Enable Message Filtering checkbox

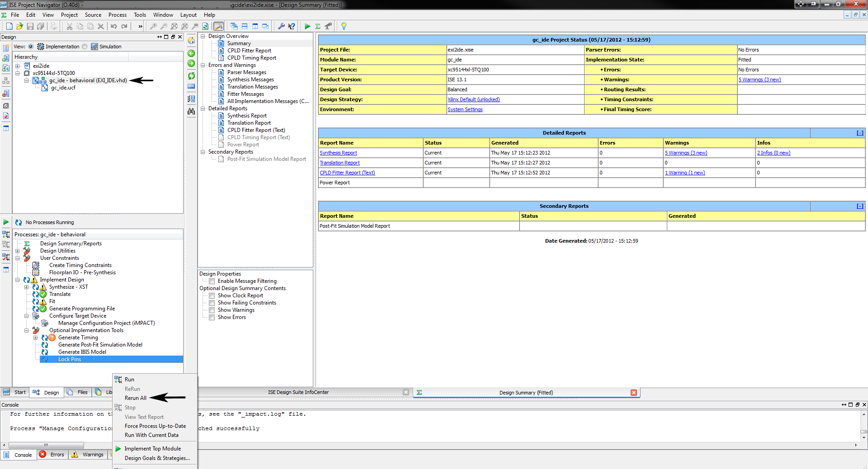click(x=212, y=281)
